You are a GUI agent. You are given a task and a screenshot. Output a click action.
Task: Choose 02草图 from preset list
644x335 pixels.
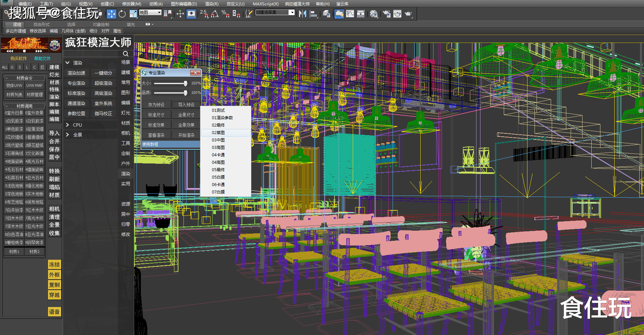tap(218, 133)
